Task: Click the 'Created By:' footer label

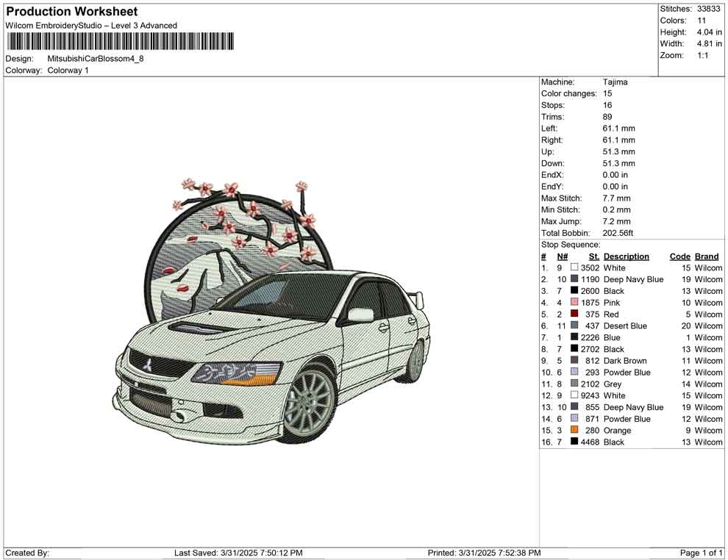Action: pos(27,553)
